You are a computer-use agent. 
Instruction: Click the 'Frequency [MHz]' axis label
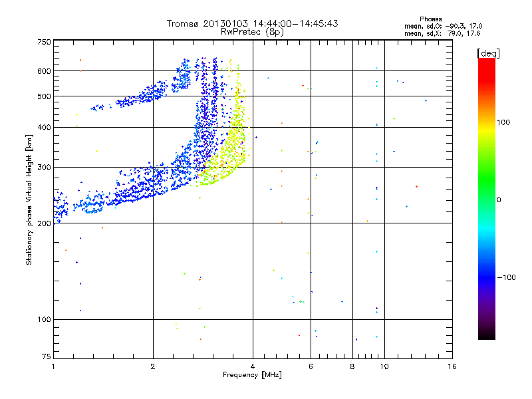point(252,375)
